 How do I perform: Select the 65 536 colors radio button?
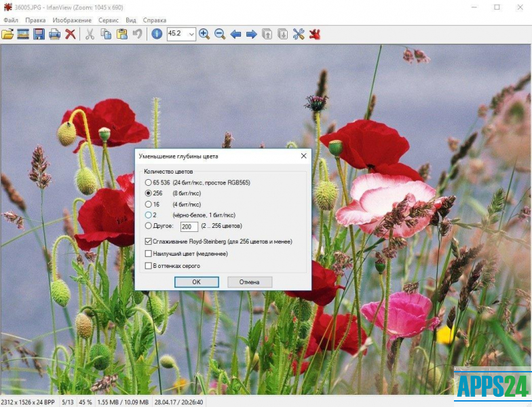149,182
